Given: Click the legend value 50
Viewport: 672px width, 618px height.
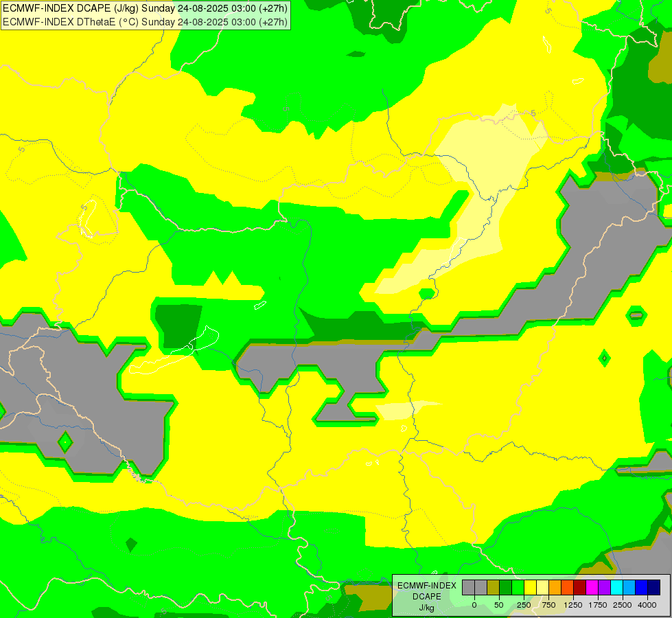Looking at the screenshot, I should point(499,605).
